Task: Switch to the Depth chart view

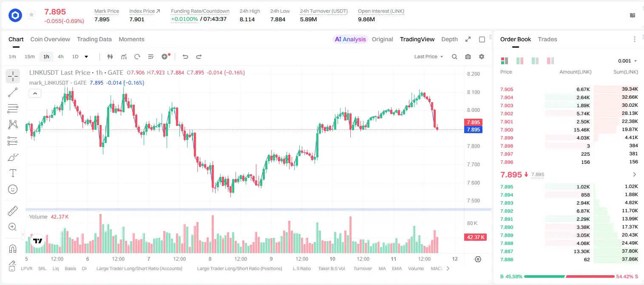Action: pyautogui.click(x=449, y=39)
